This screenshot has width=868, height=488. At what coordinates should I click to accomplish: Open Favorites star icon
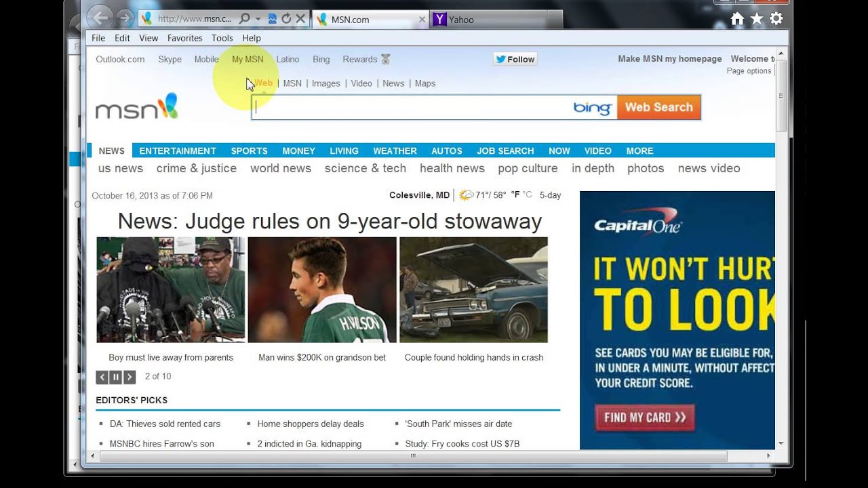[x=757, y=19]
